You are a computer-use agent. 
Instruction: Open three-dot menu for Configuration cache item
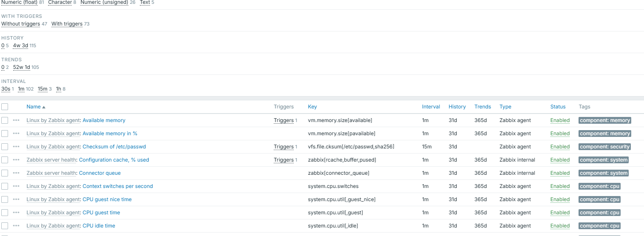point(16,160)
